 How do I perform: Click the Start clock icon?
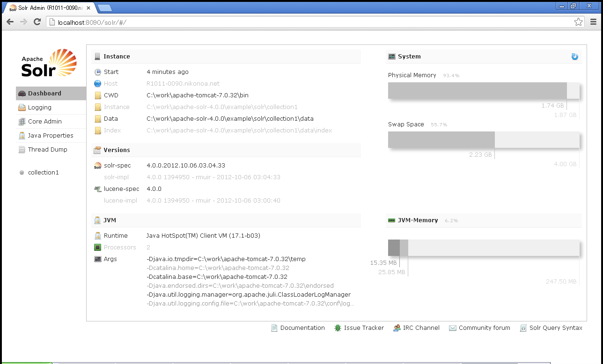(x=97, y=72)
